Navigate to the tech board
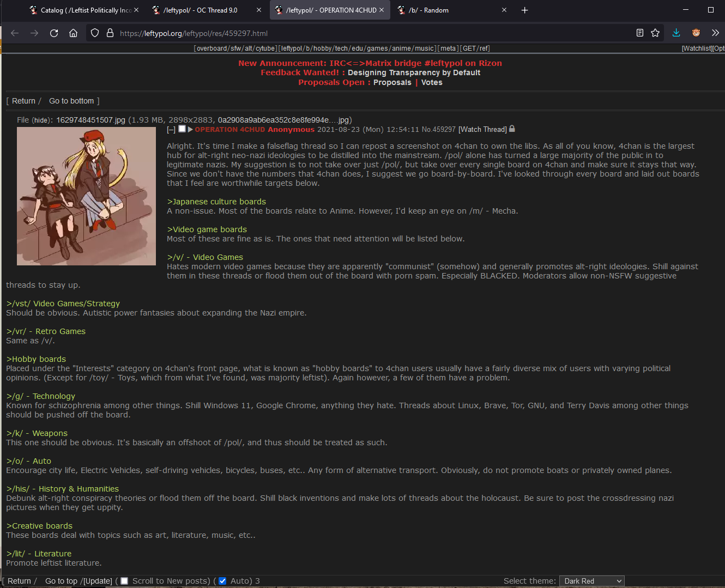The image size is (725, 588). 341,49
